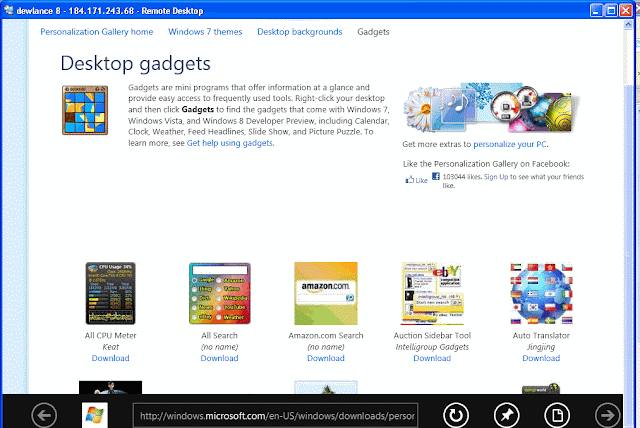Click the All CPU Meter title text
Screen dimensions: 640x428
(x=111, y=335)
